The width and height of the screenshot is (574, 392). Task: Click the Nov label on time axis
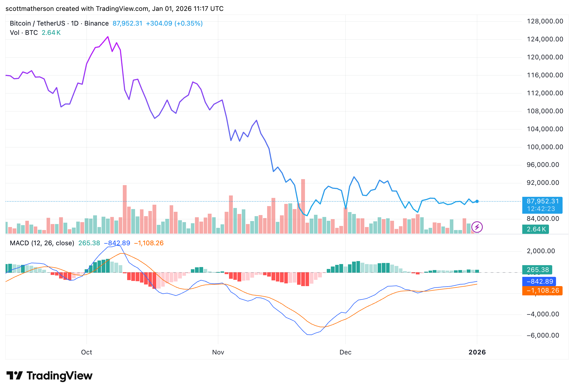click(x=218, y=352)
